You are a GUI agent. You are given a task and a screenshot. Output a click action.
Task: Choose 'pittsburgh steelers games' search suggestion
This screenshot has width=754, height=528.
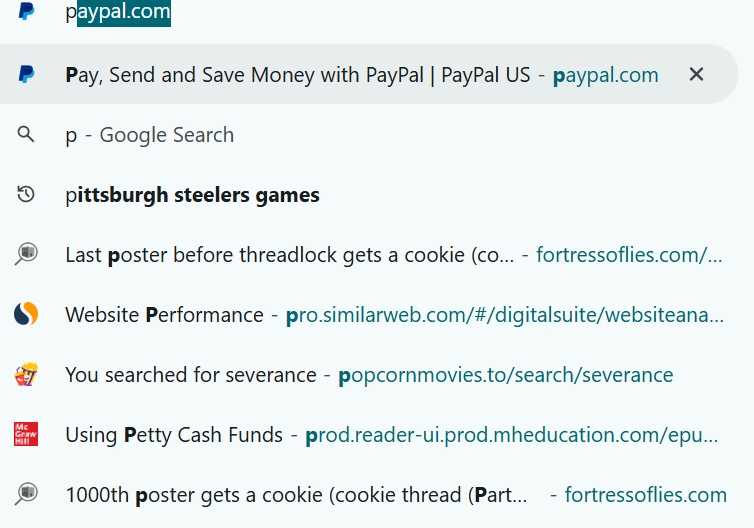pos(192,195)
